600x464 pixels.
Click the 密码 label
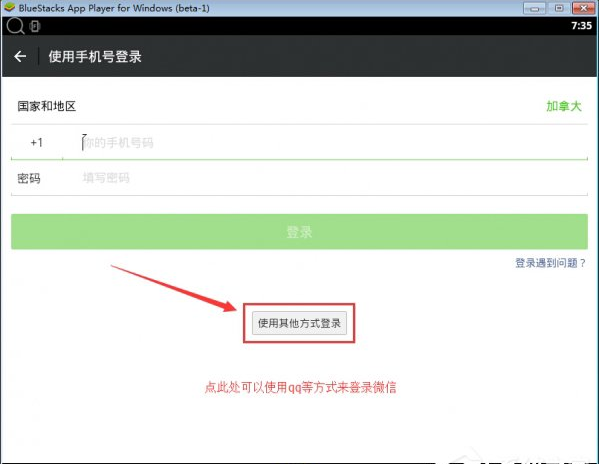coord(30,178)
